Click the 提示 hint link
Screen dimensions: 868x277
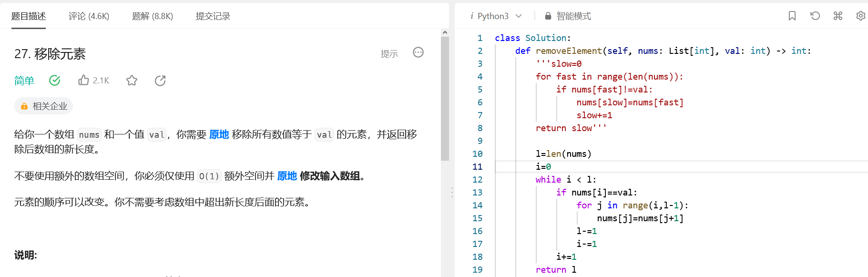[x=389, y=54]
